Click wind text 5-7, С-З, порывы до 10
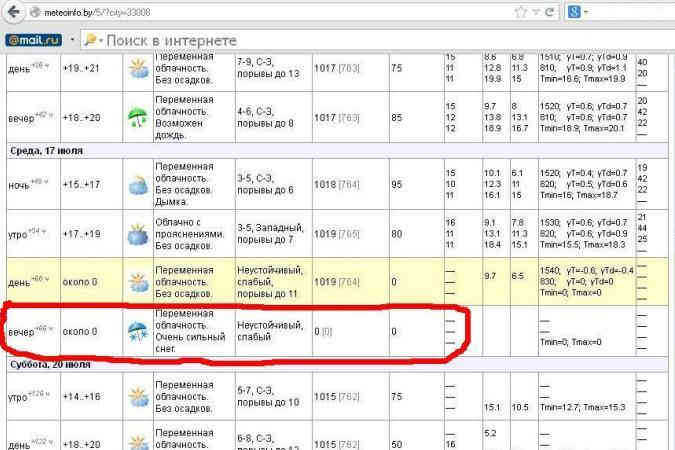Screen dimensions: 675x450 coord(268,396)
